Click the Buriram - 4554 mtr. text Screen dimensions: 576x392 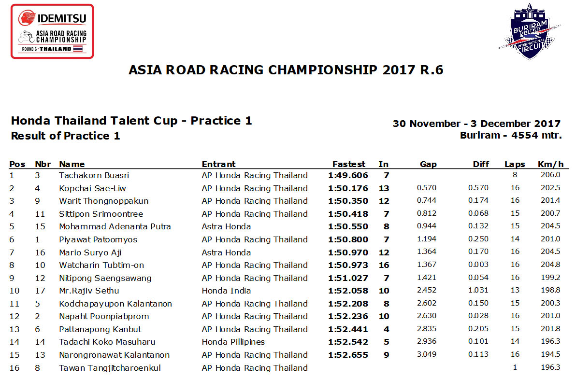pyautogui.click(x=511, y=136)
